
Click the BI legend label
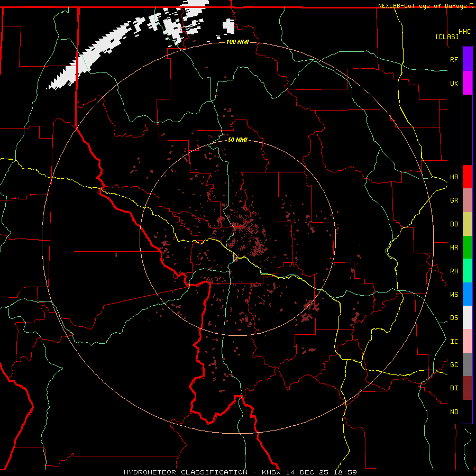tap(454, 388)
